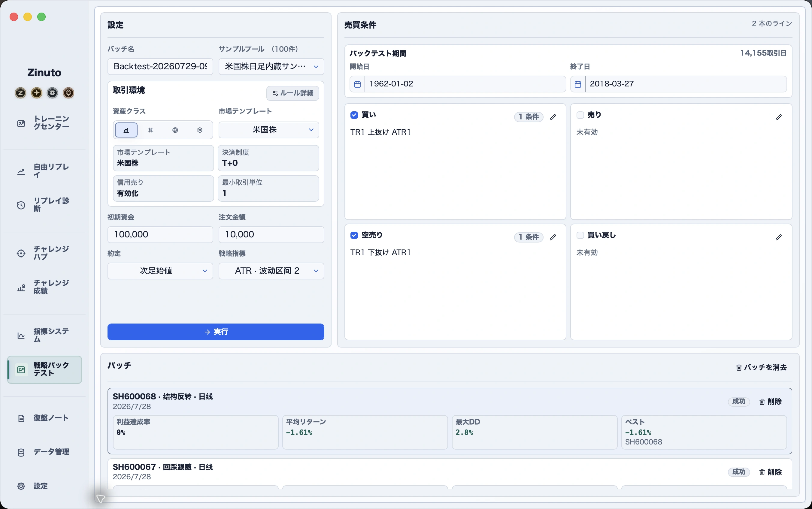Click the silver grid coin badge
812x509 pixels.
point(53,93)
